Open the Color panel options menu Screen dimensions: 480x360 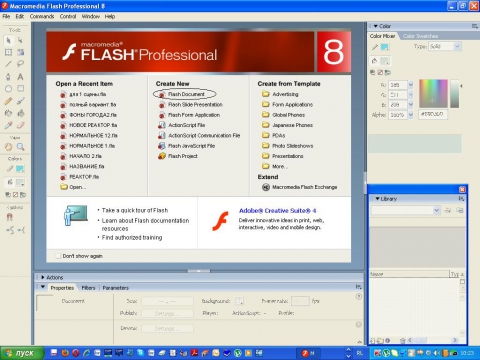point(474,26)
